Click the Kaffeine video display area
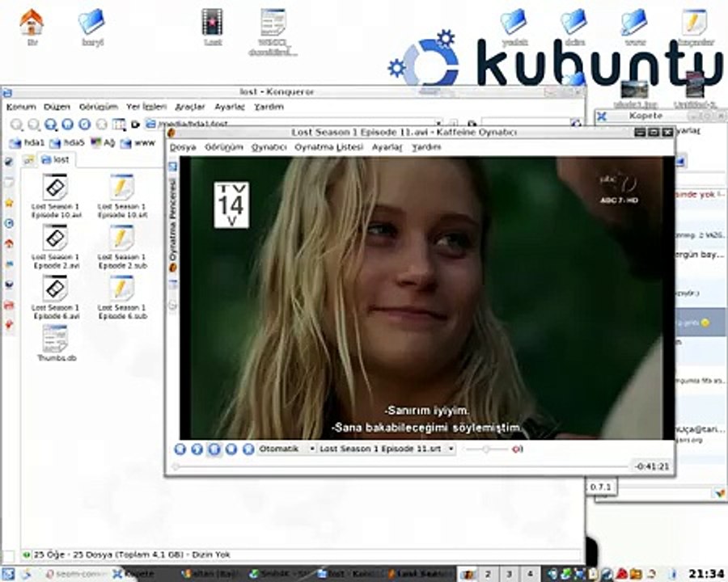Viewport: 728px width, 582px height. pos(426,298)
